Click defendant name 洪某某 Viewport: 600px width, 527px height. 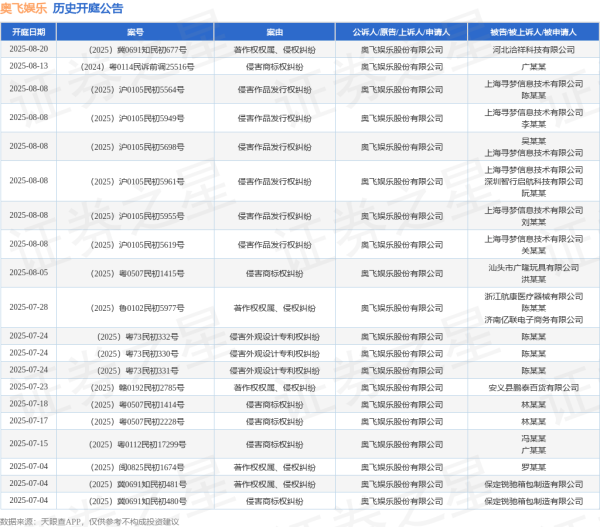tap(533, 279)
